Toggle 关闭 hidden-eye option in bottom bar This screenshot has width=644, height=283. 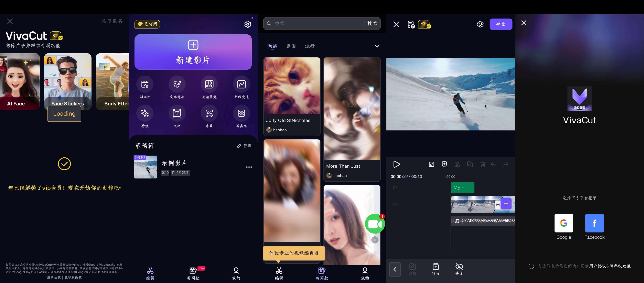pos(459,269)
